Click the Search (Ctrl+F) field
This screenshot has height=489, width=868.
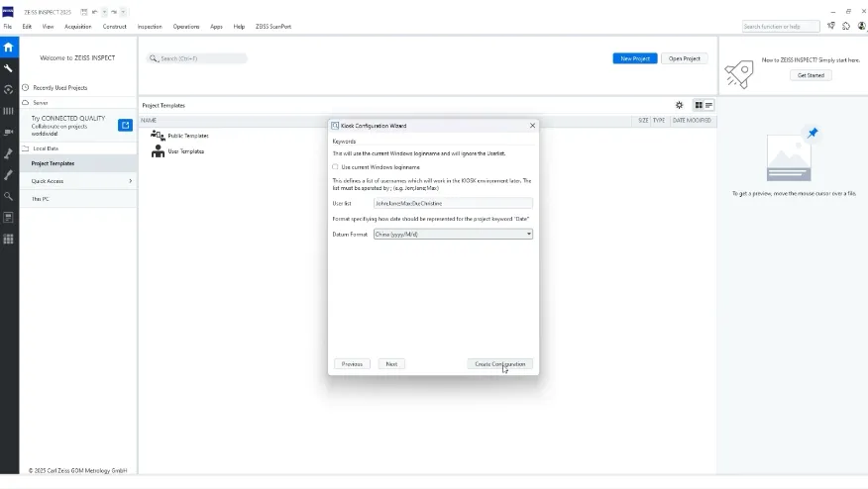[197, 58]
